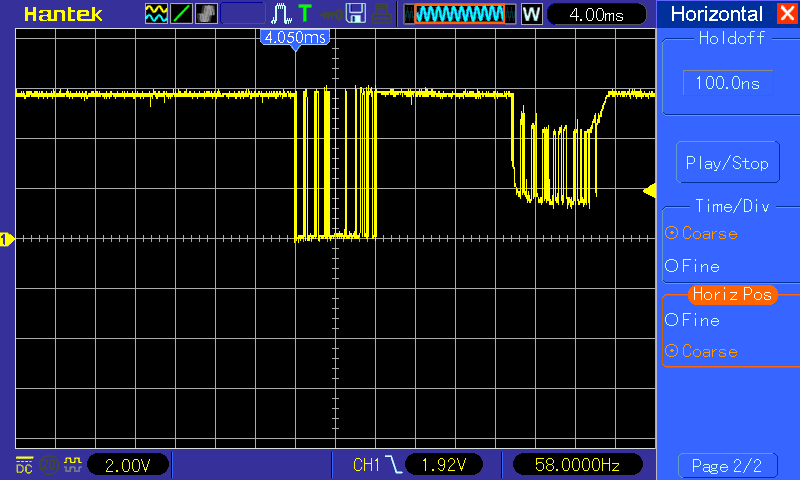
Task: Click the green T trigger status icon
Action: tap(305, 13)
